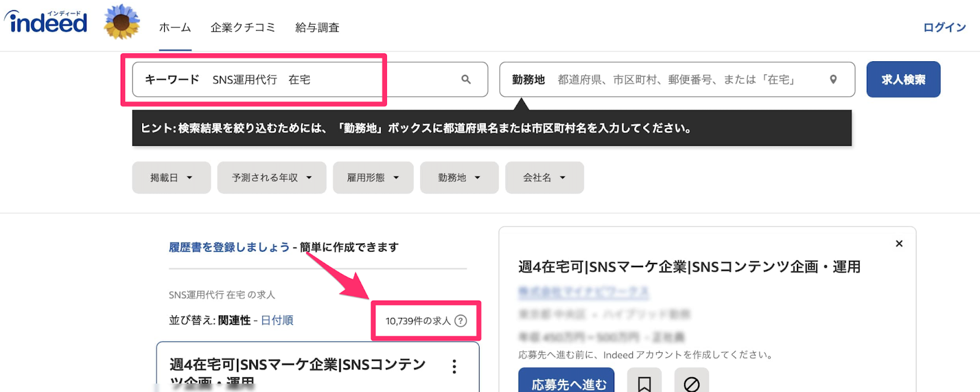
Task: Click the Indeed logo
Action: (46, 22)
